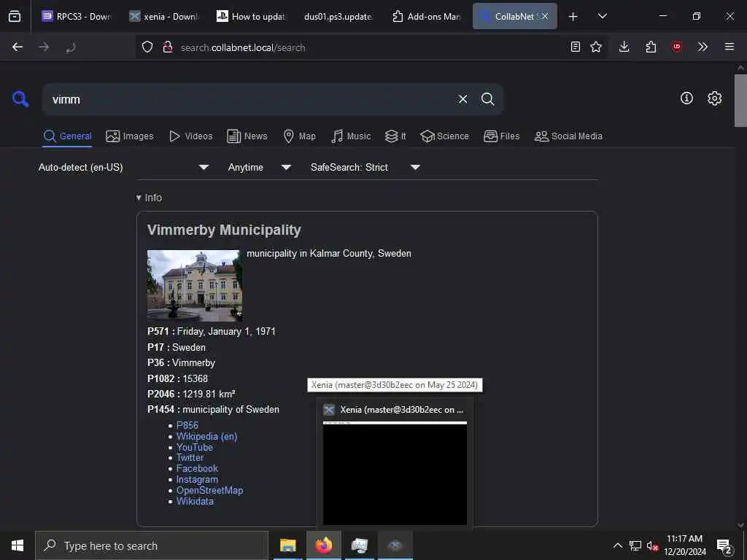This screenshot has height=560, width=747.
Task: Select the Social Media category
Action: point(568,136)
